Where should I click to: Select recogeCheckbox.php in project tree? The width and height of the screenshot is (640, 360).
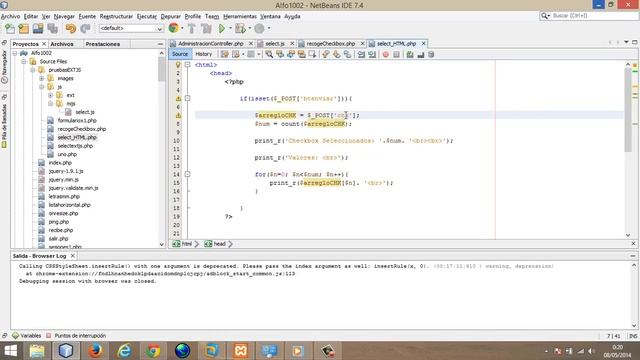tap(82, 129)
